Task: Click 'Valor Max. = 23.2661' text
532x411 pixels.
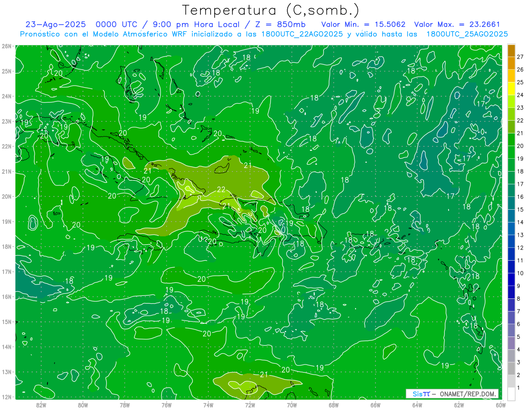Action: 457,24
